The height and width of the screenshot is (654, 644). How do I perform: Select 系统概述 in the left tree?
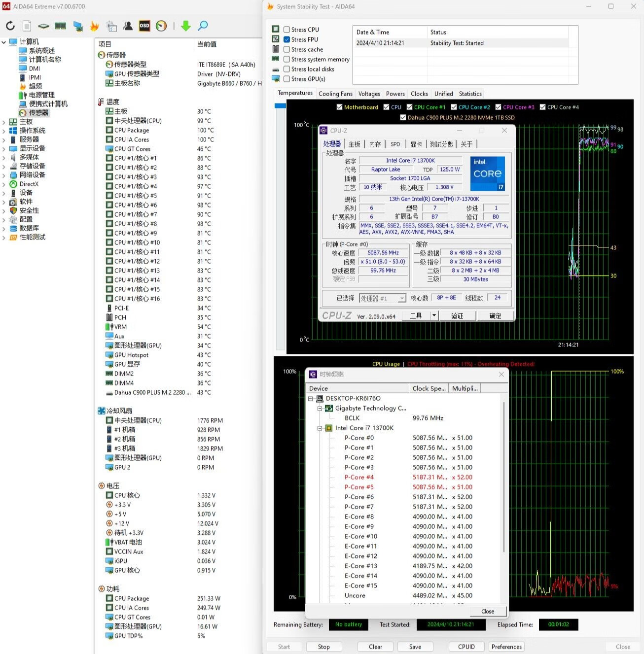point(41,51)
